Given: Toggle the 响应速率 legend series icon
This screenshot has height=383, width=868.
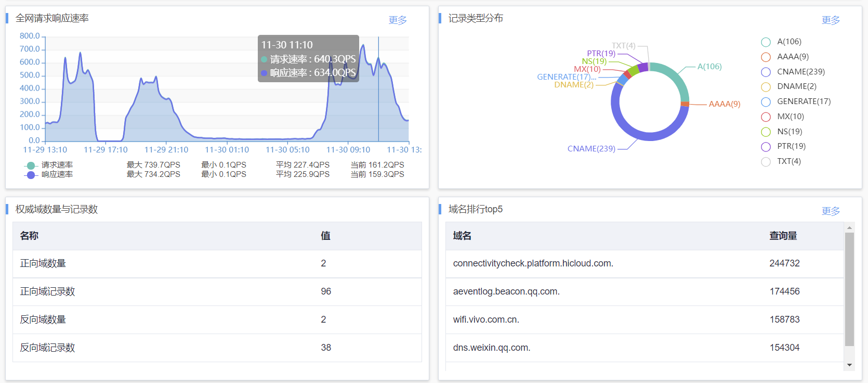Looking at the screenshot, I should 31,175.
